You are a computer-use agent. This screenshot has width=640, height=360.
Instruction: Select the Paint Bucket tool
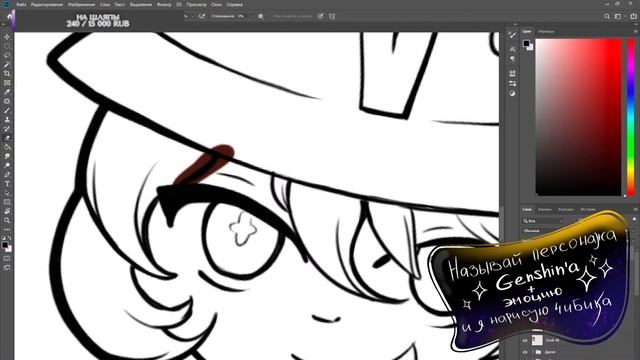tap(7, 147)
